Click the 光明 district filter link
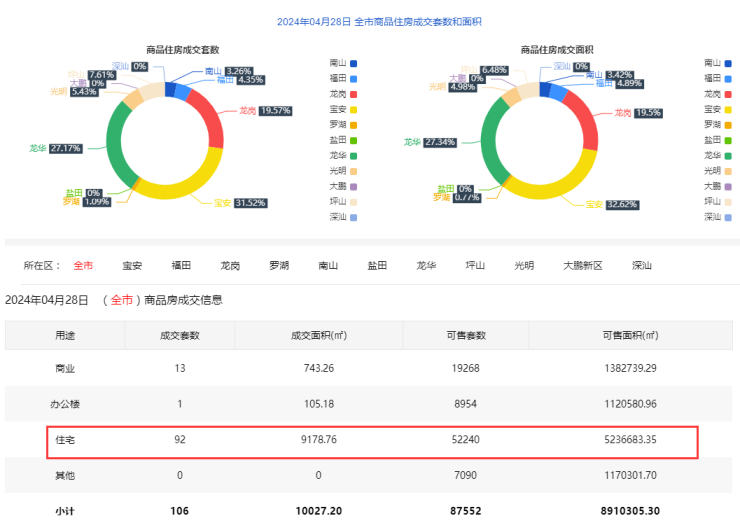Screen dimensions: 740x530 (x=524, y=266)
